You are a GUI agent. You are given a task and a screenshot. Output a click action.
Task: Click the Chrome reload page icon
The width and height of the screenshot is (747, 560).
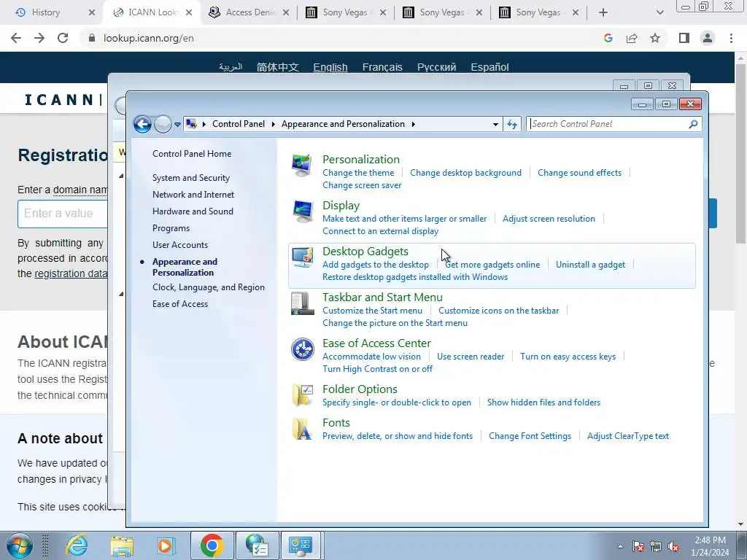click(x=63, y=38)
